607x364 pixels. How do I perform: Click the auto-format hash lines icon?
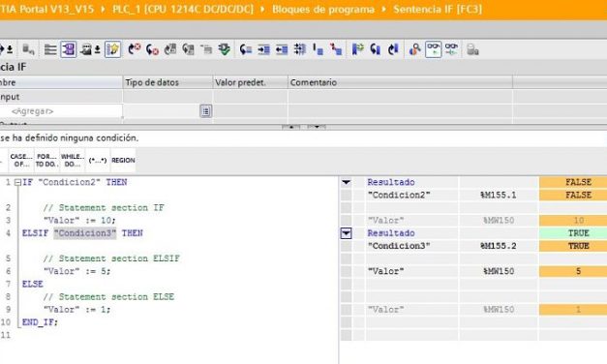(x=300, y=49)
